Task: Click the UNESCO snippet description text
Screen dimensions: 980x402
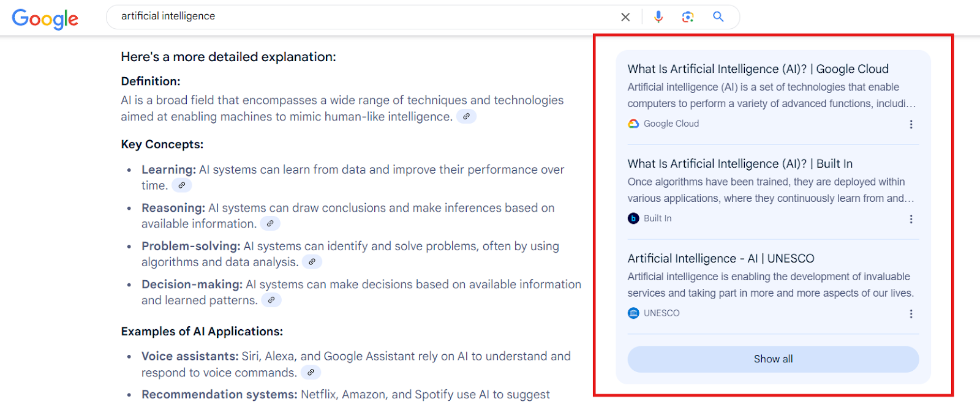Action: (x=771, y=285)
